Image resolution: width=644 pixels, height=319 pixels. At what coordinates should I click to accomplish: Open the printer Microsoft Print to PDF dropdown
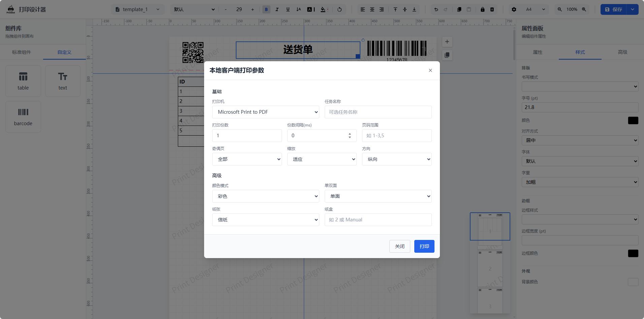tap(266, 112)
